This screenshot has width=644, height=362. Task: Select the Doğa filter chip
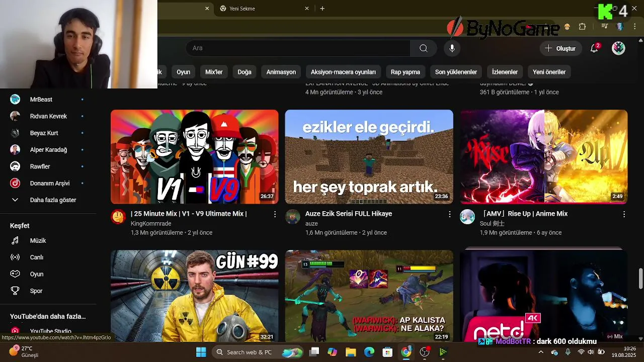point(245,72)
